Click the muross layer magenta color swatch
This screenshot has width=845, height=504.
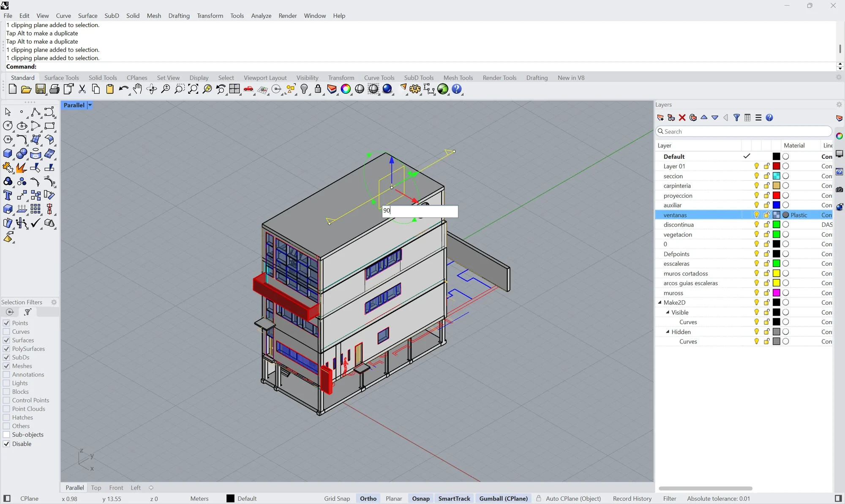click(x=777, y=293)
